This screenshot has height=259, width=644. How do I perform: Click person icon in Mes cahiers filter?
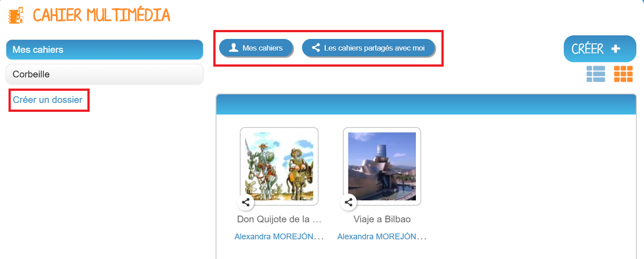click(x=233, y=47)
